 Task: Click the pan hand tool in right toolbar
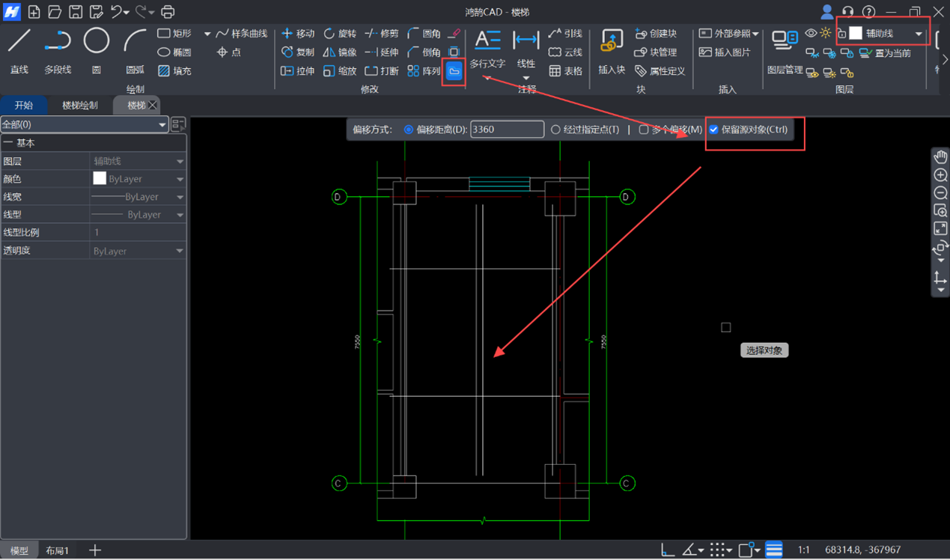coord(940,157)
